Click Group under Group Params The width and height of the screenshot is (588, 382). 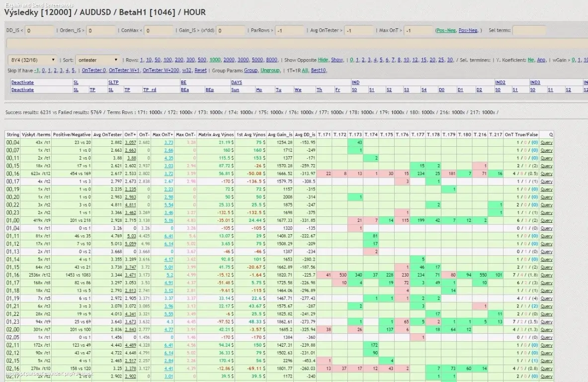point(251,71)
